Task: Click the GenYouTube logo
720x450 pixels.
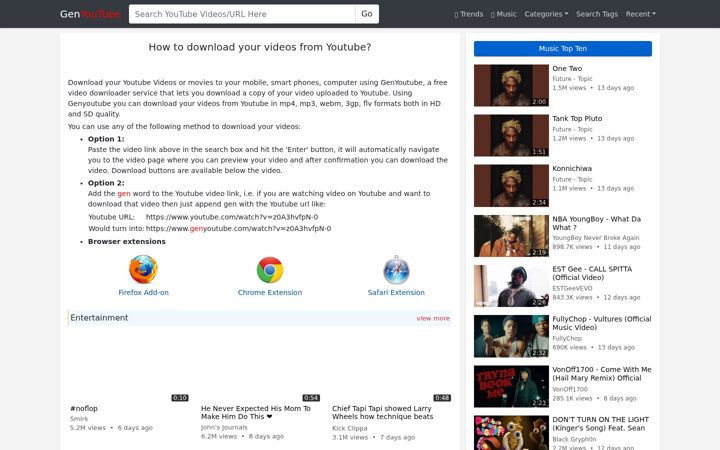Action: pyautogui.click(x=90, y=14)
